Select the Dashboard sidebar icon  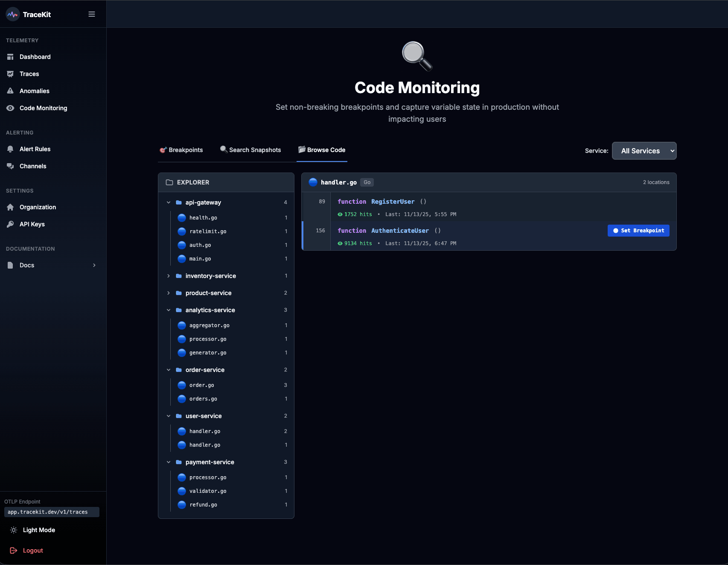[11, 56]
